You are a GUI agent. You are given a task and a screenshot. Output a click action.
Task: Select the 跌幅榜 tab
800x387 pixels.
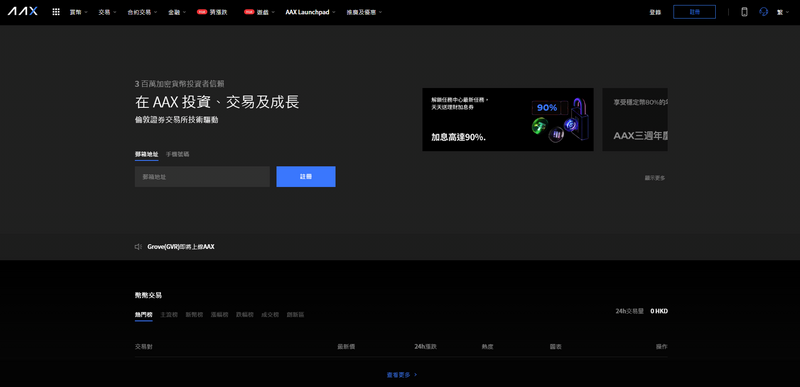[244, 315]
